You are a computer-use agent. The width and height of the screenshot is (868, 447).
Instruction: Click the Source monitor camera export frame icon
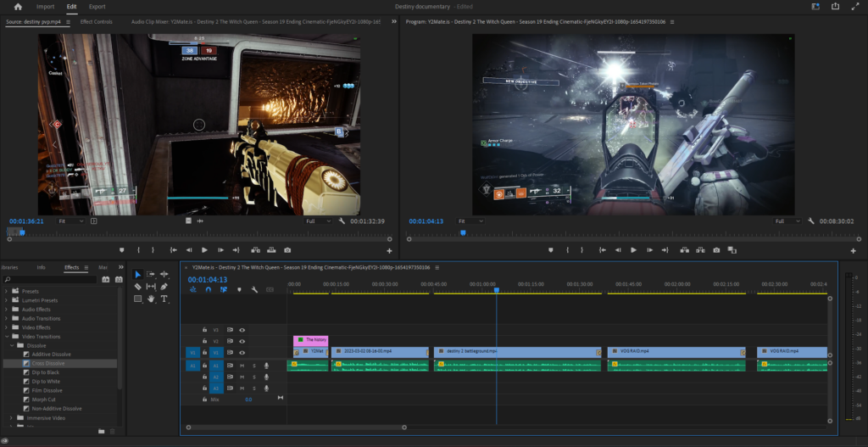[x=287, y=250]
